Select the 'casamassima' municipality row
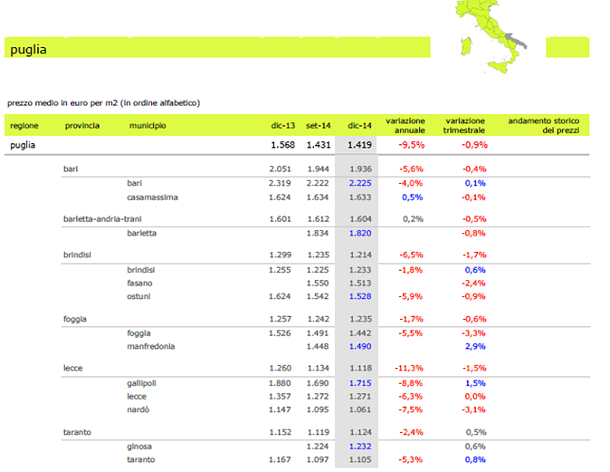The height and width of the screenshot is (472, 610). point(152,197)
